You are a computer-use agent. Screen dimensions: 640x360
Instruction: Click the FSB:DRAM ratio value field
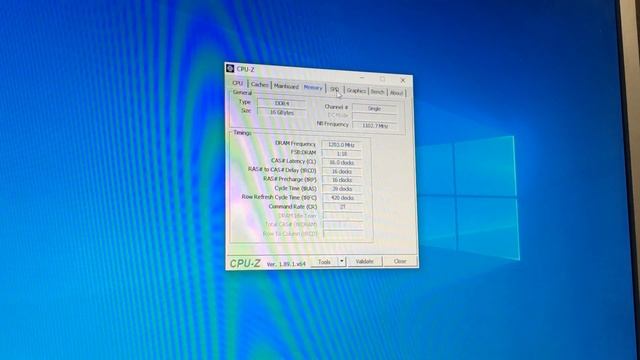[342, 154]
